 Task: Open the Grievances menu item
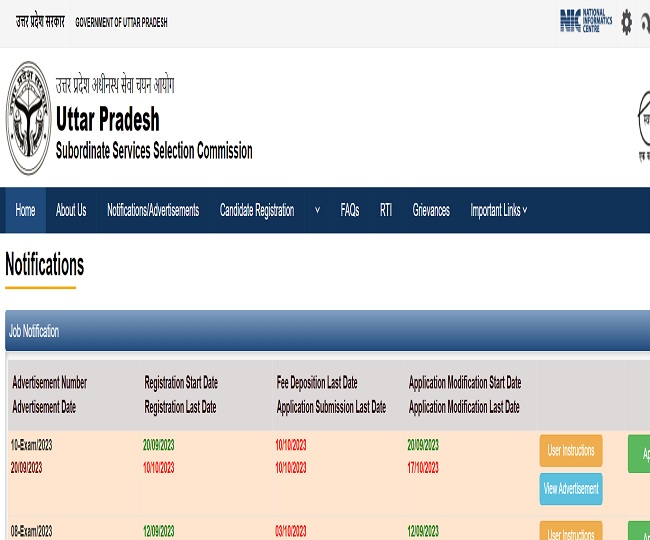(431, 210)
